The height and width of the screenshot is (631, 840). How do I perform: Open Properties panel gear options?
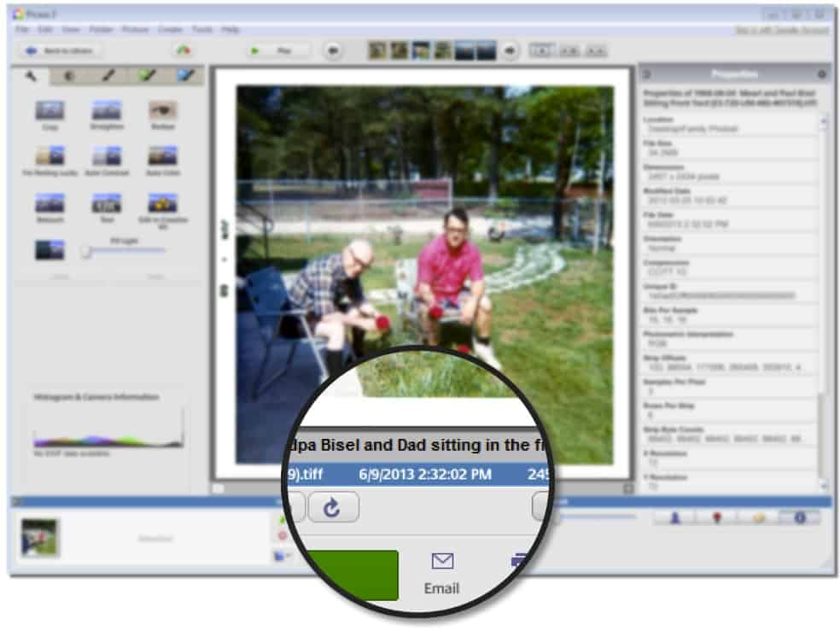[821, 75]
